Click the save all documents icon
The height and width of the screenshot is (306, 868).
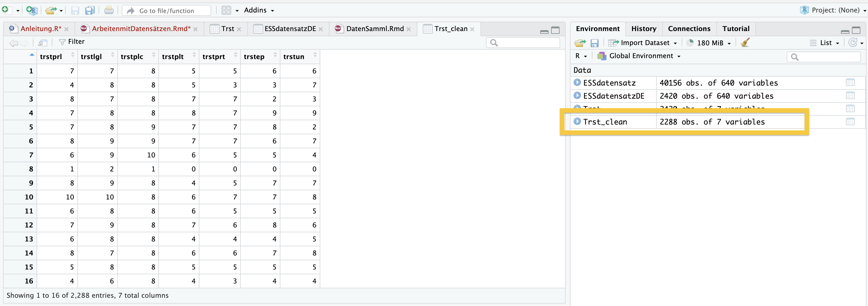(90, 10)
